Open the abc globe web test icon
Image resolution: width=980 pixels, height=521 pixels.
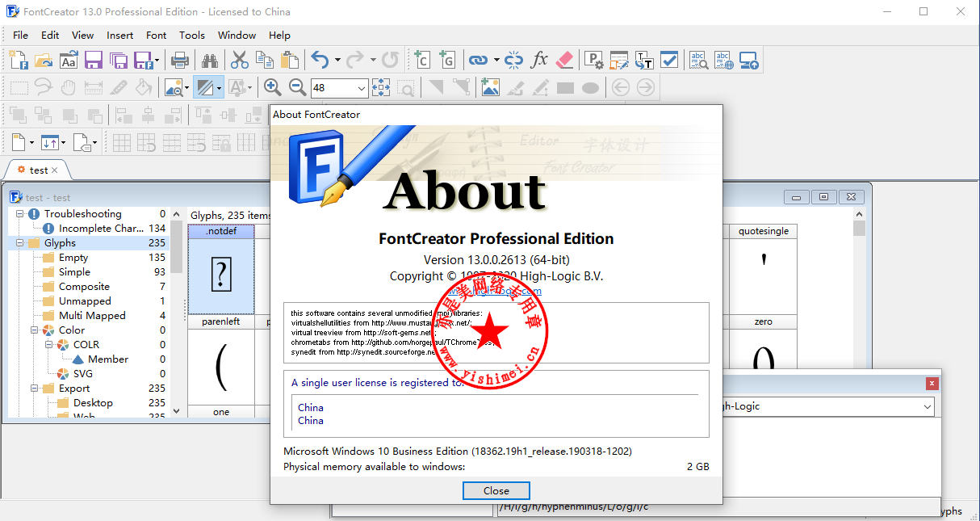724,60
